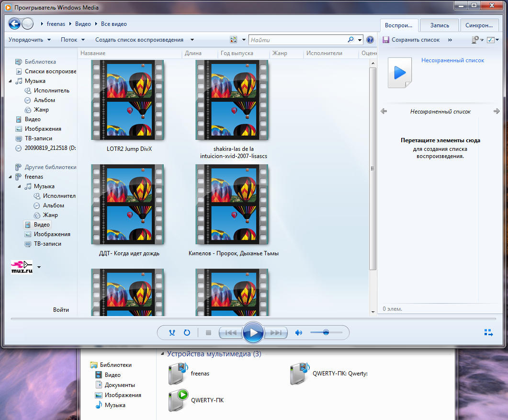The width and height of the screenshot is (508, 420).
Task: Collapse the local Музыка tree node
Action: click(10, 81)
